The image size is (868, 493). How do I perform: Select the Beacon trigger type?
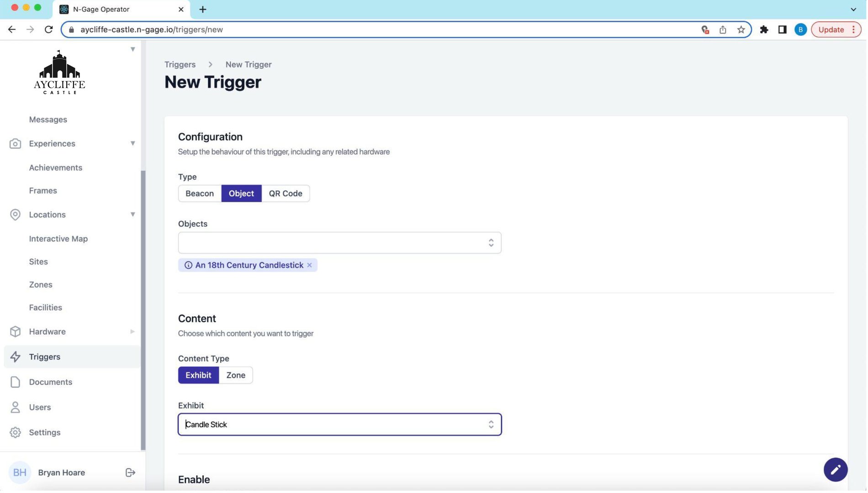tap(200, 194)
